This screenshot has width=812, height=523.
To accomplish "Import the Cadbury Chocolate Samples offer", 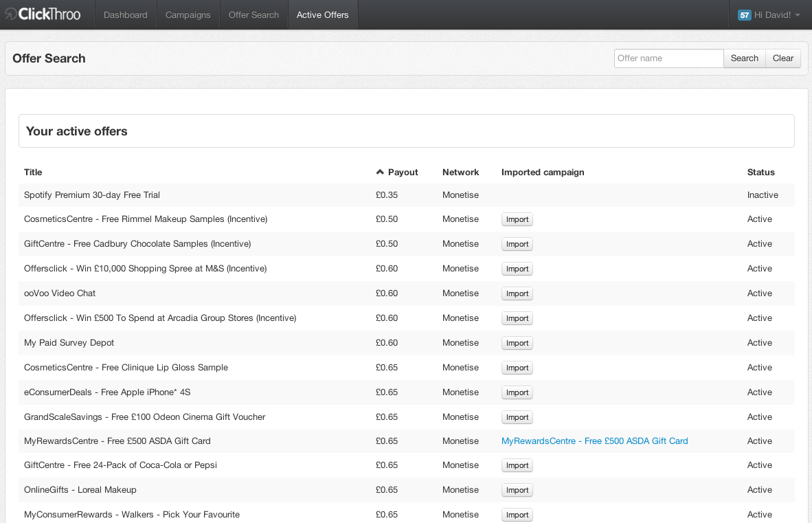I will 517,244.
